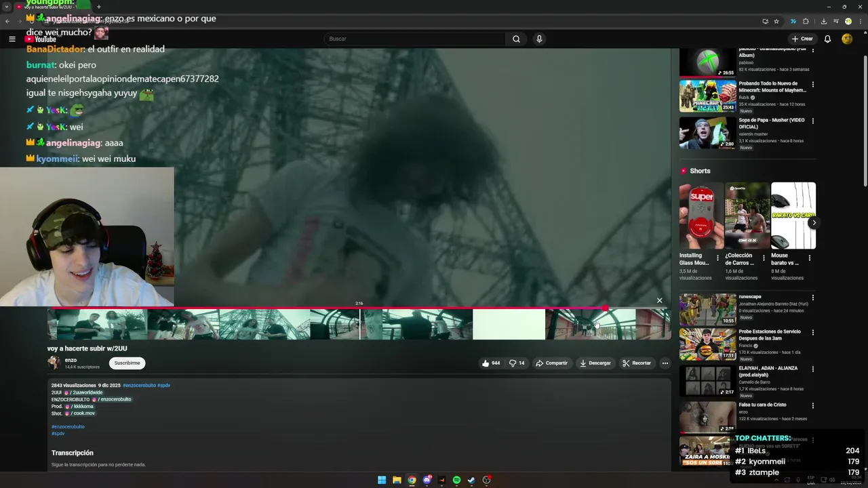Open options for Colección de Carros short
Screen dimensions: 868x488
click(x=764, y=258)
